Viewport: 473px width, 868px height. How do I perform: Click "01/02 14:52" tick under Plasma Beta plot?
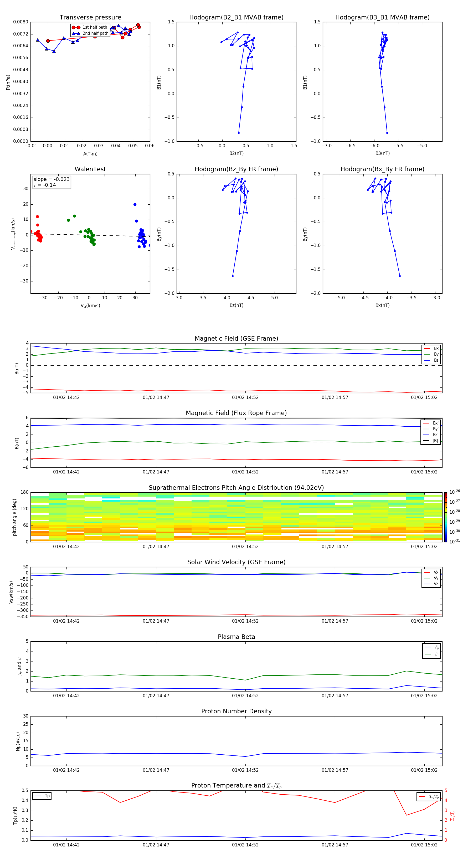tap(245, 696)
